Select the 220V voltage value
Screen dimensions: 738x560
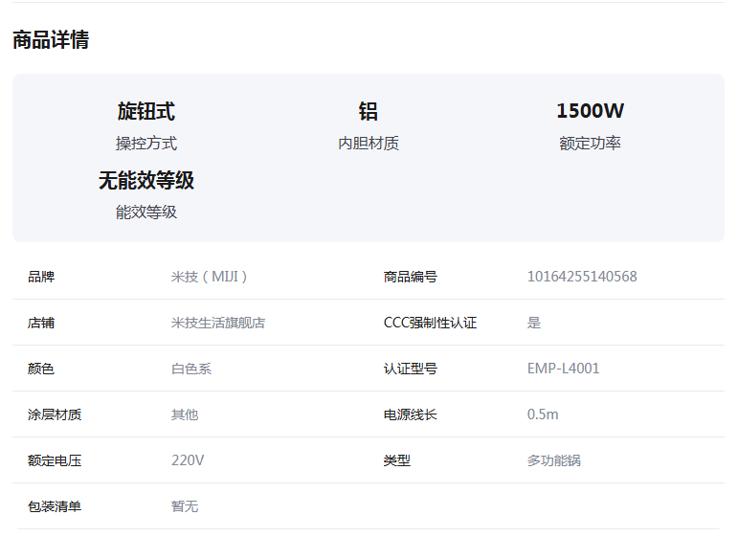[188, 459]
